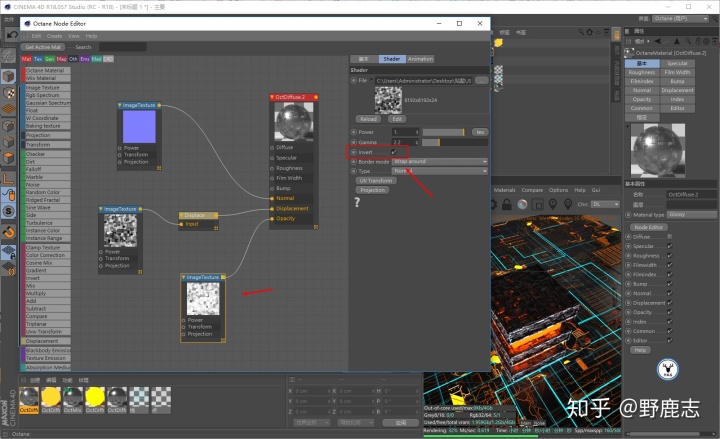The width and height of the screenshot is (720, 439).
Task: Click the node editor Search field
Action: coord(123,47)
